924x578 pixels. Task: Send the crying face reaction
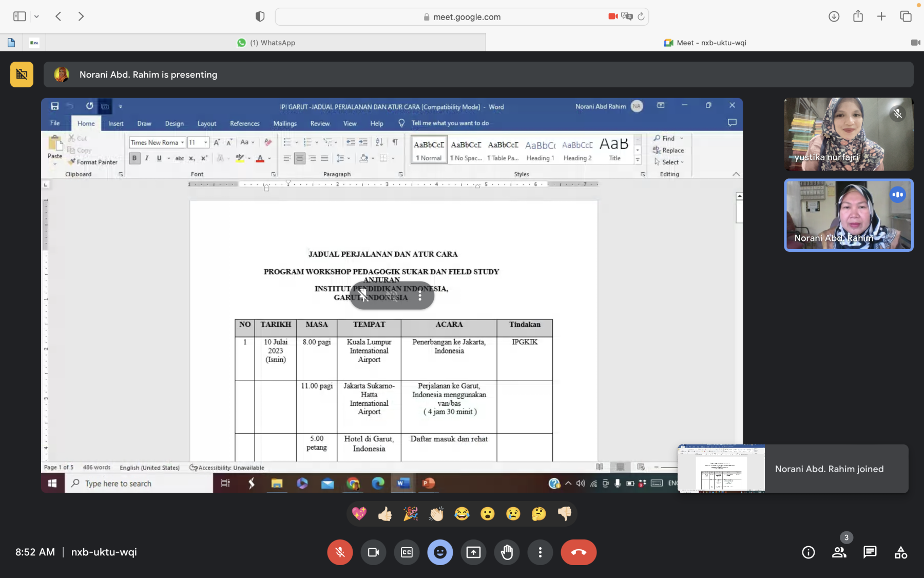tap(513, 513)
